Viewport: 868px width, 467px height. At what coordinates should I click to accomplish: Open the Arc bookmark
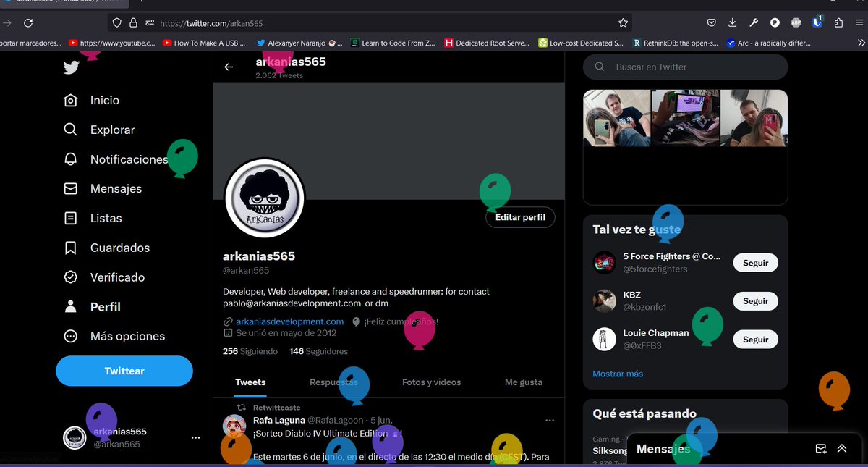click(x=769, y=43)
